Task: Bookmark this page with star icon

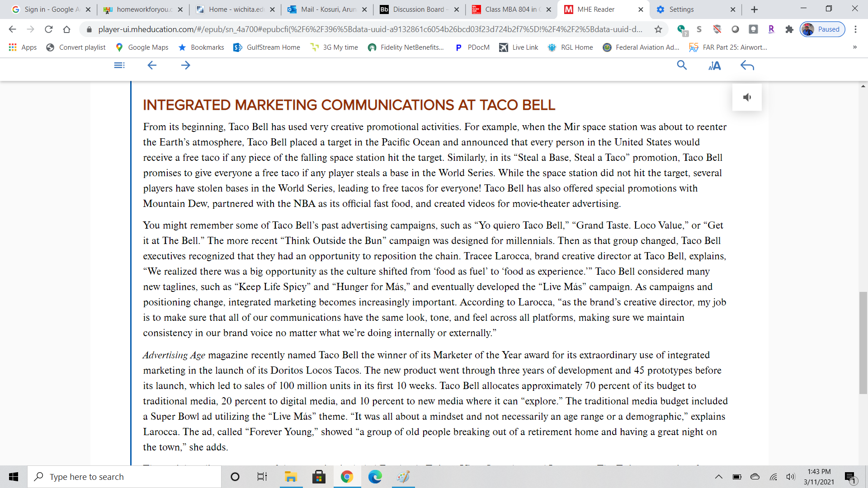Action: (x=658, y=29)
